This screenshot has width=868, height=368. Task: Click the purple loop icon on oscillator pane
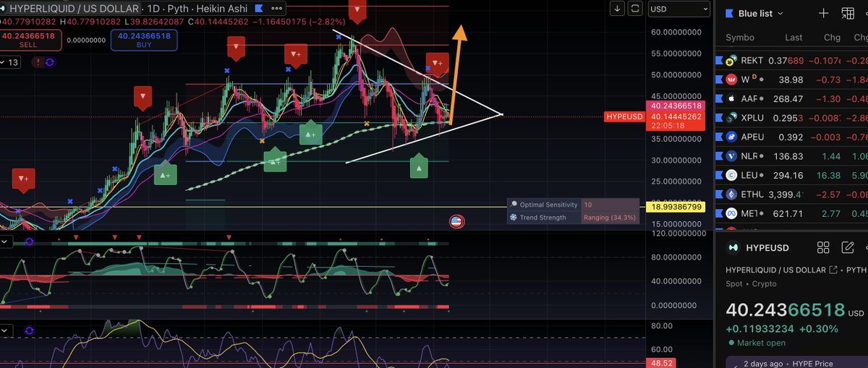point(28,241)
